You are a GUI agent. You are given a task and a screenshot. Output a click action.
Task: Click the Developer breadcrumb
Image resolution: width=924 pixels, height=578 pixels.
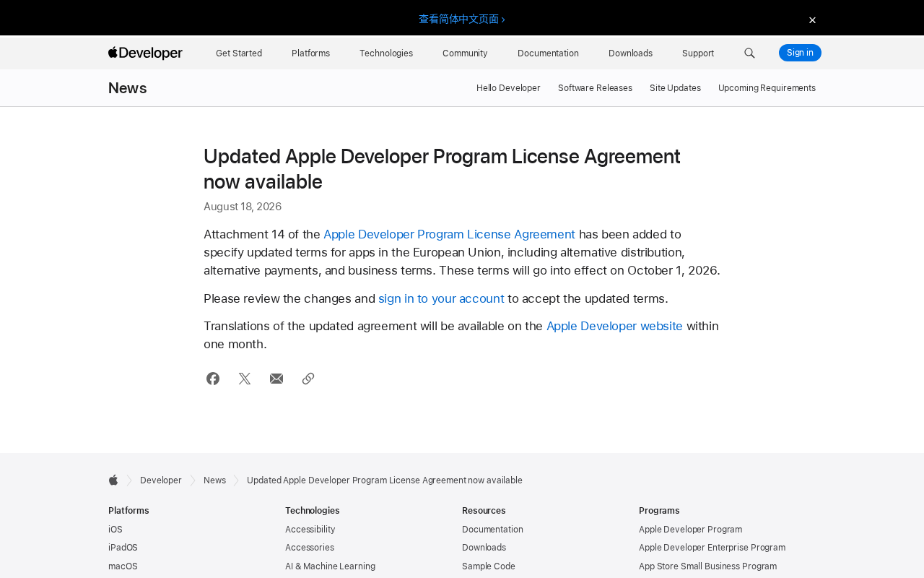click(161, 480)
